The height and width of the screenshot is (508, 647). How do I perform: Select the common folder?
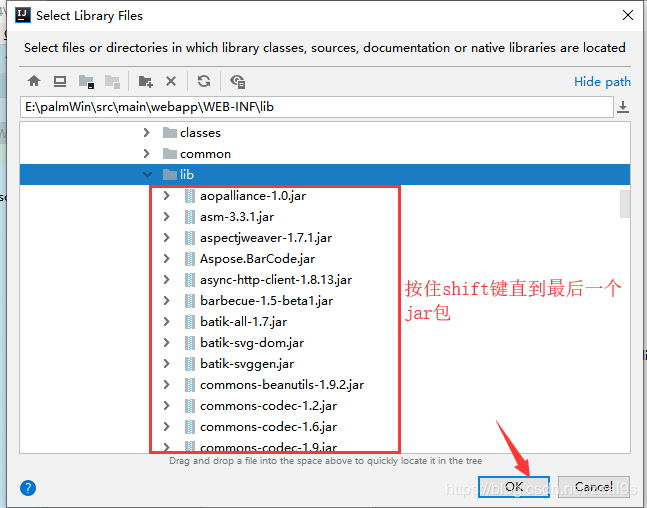205,154
